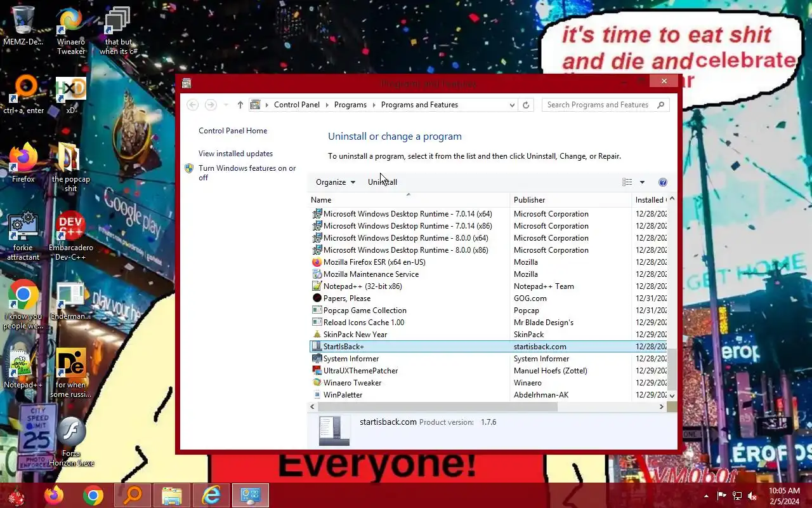Select the "for when some russi..." shortcut
Viewport: 812px width, 508px height.
click(x=70, y=373)
